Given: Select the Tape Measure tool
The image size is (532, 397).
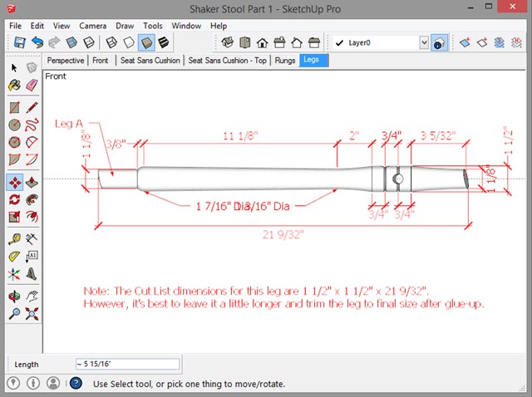Looking at the screenshot, I should click(x=14, y=238).
